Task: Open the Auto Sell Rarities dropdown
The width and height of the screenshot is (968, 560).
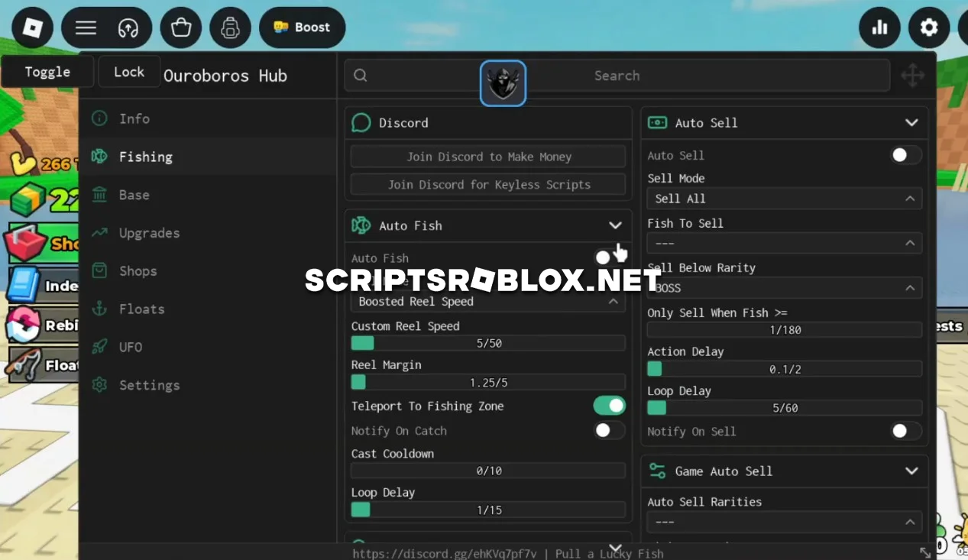Action: [785, 523]
